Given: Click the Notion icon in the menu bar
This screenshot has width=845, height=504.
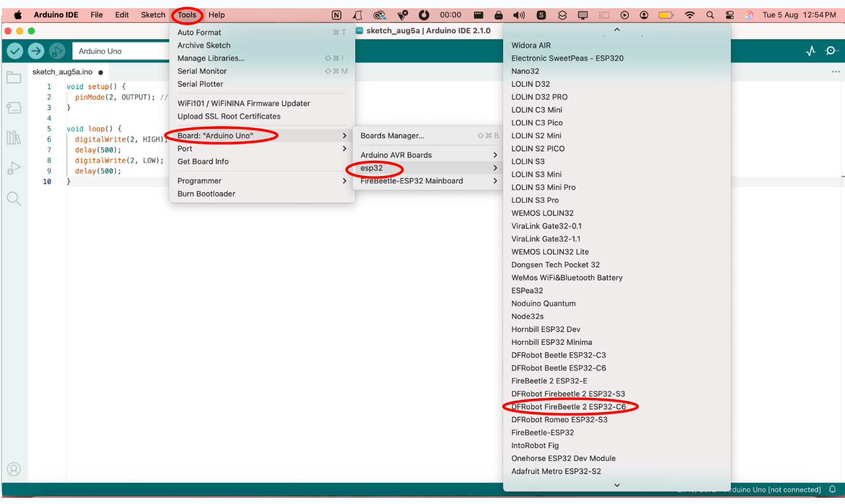Looking at the screenshot, I should (337, 15).
